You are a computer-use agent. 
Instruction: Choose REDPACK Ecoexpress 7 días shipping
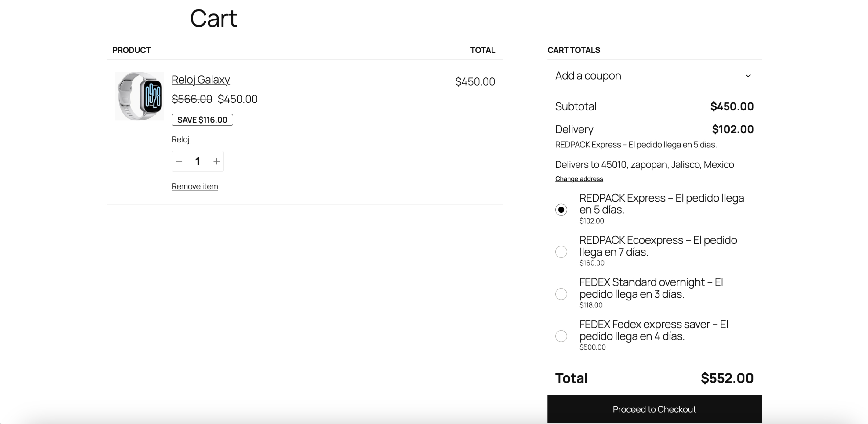coord(561,252)
